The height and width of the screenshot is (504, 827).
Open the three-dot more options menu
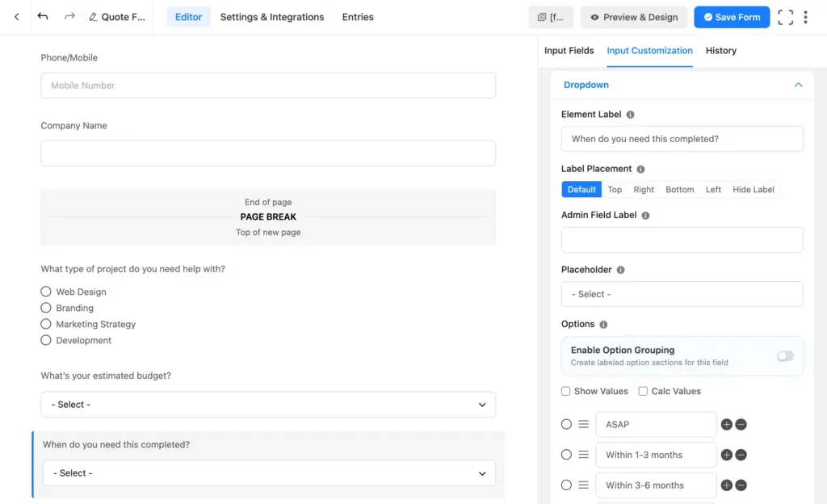pyautogui.click(x=805, y=18)
